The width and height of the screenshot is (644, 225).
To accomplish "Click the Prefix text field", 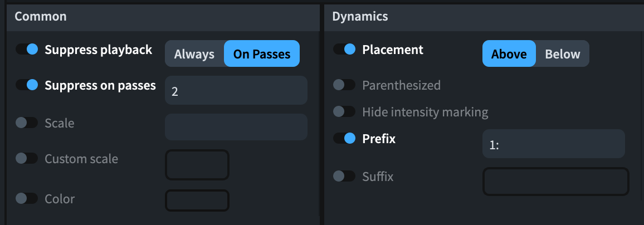I will click(554, 144).
